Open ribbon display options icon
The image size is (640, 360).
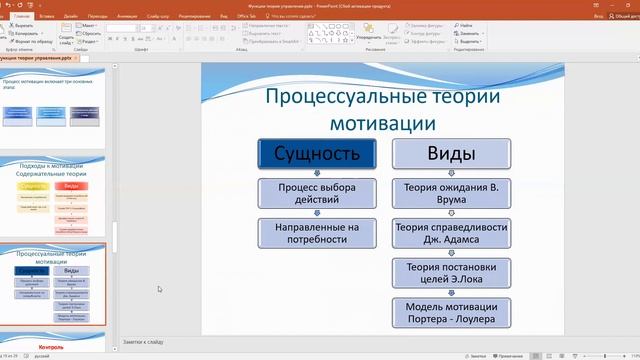tap(596, 5)
